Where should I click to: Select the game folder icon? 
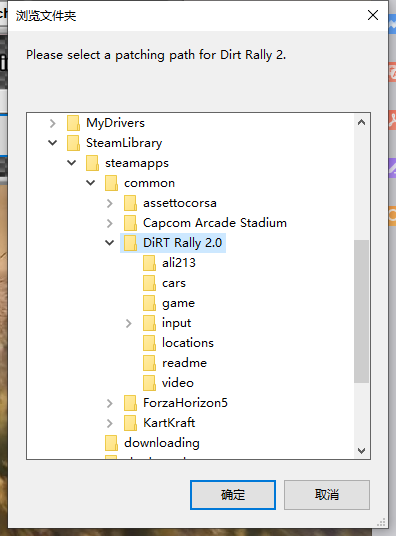[x=149, y=303]
